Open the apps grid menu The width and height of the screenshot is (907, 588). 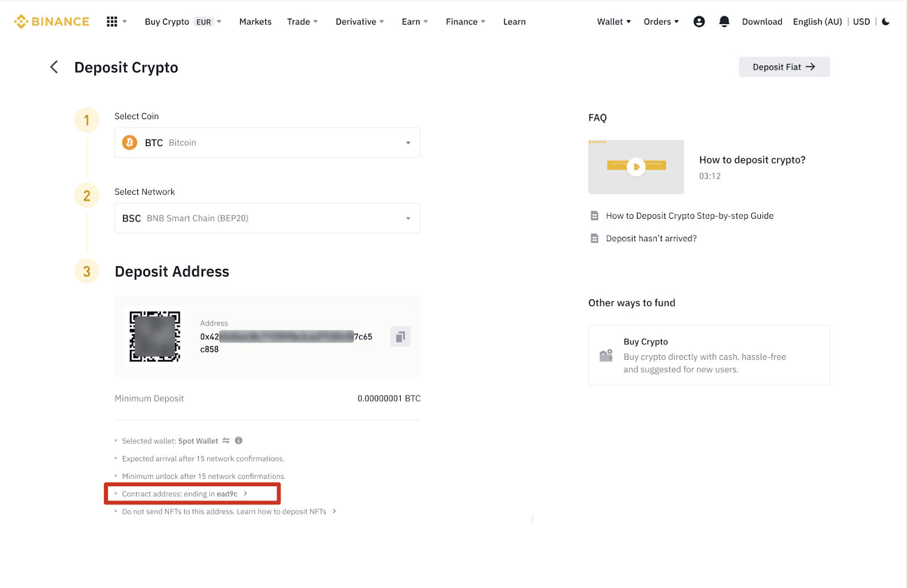pyautogui.click(x=112, y=22)
